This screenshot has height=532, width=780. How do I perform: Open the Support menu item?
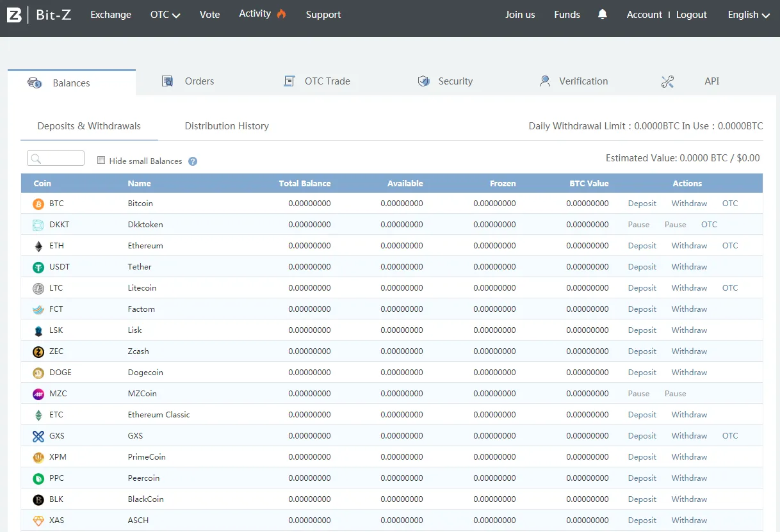pos(323,15)
